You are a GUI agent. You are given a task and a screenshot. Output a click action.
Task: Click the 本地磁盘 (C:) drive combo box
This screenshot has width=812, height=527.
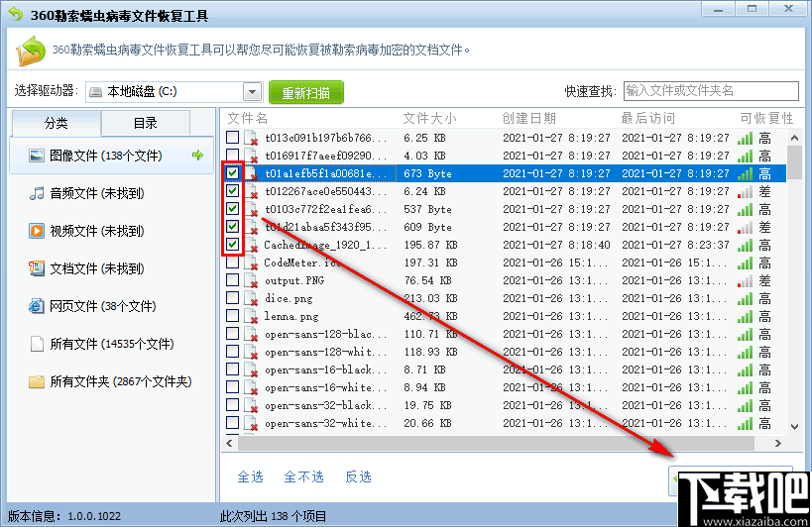(x=174, y=92)
